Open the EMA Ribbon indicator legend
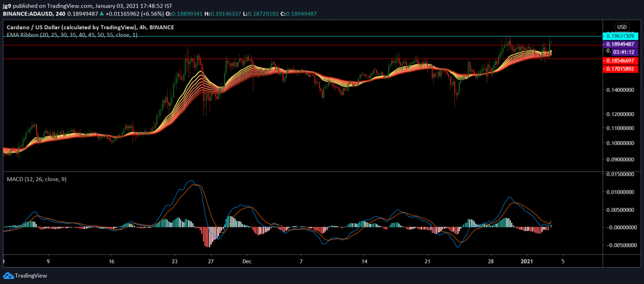 click(72, 35)
